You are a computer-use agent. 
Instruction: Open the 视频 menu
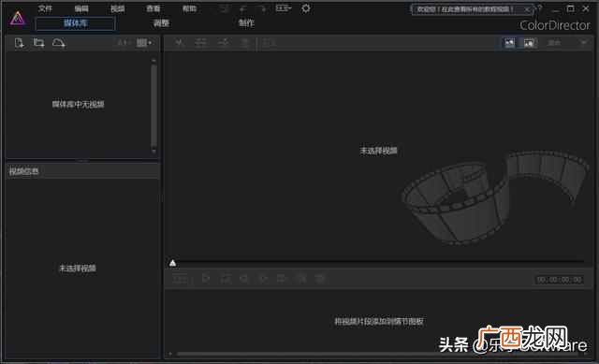[x=117, y=8]
